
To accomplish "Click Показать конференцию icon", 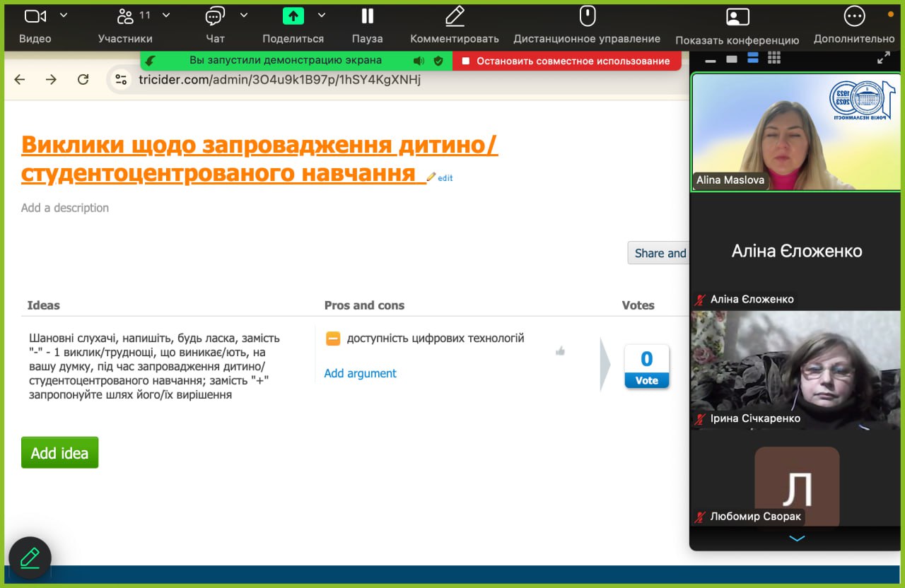I will [x=737, y=17].
